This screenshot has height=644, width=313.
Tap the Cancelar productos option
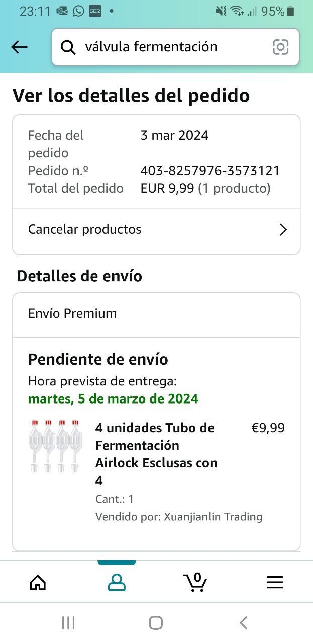[x=85, y=230]
